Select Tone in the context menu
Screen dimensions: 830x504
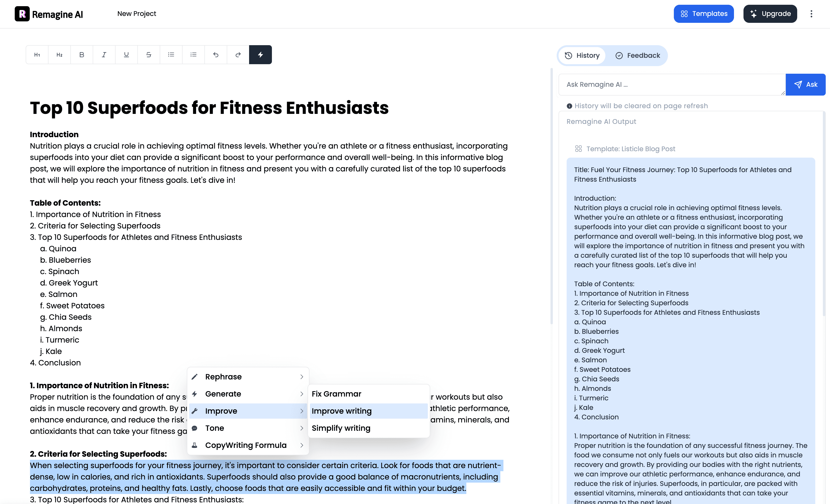[248, 428]
